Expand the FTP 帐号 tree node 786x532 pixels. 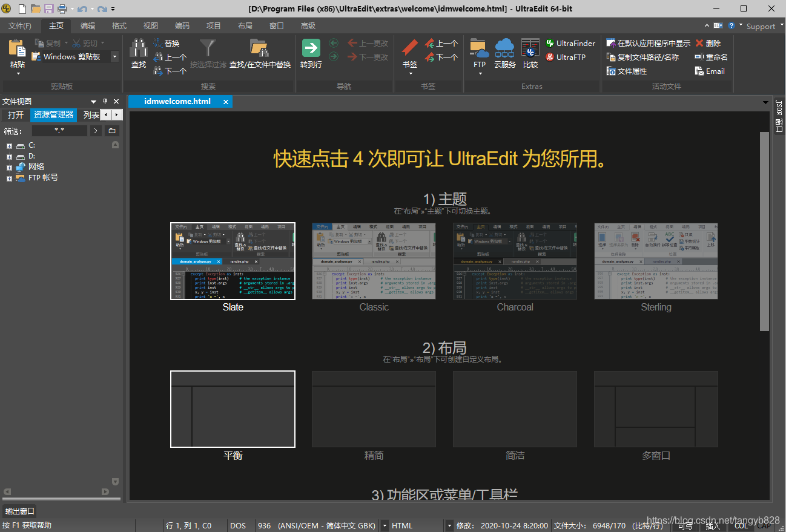[9, 179]
